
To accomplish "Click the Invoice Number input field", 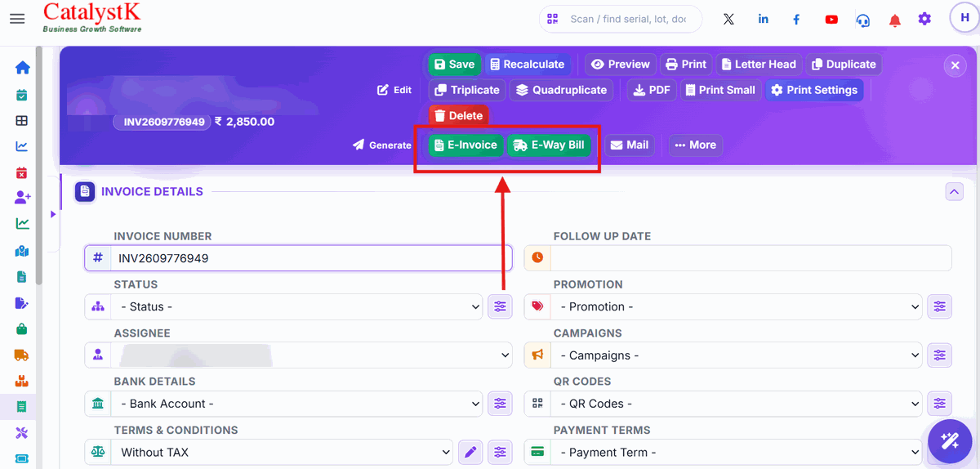I will pos(311,258).
